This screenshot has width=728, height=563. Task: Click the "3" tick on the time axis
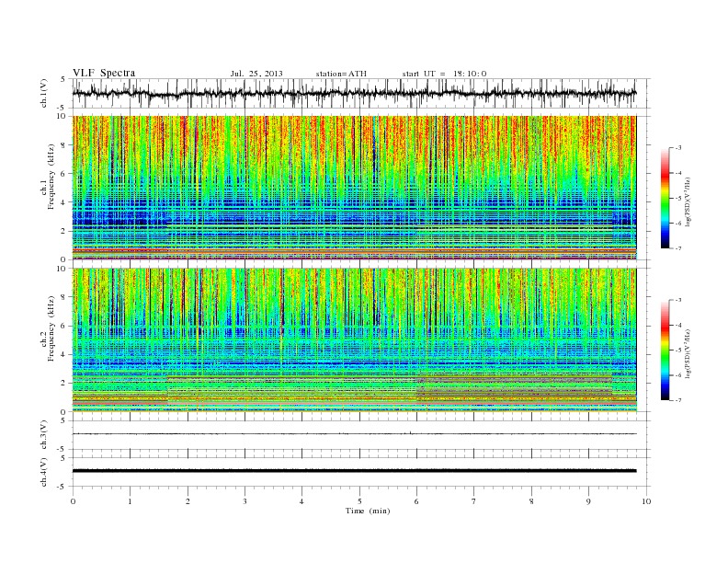point(245,501)
